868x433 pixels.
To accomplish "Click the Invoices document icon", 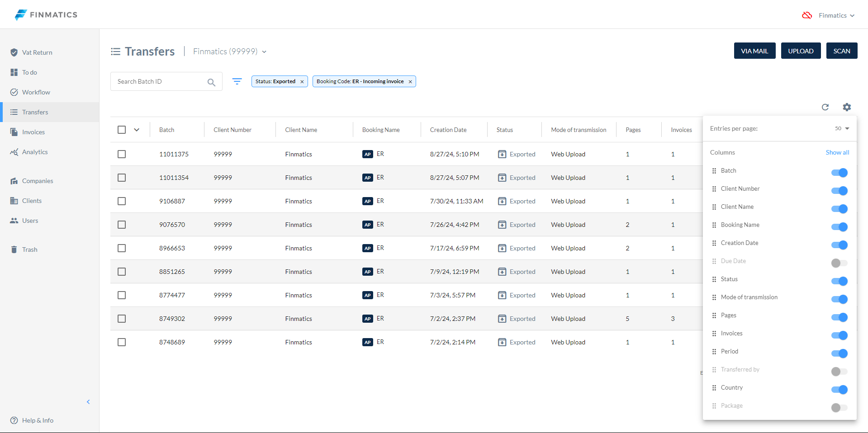I will click(x=14, y=132).
